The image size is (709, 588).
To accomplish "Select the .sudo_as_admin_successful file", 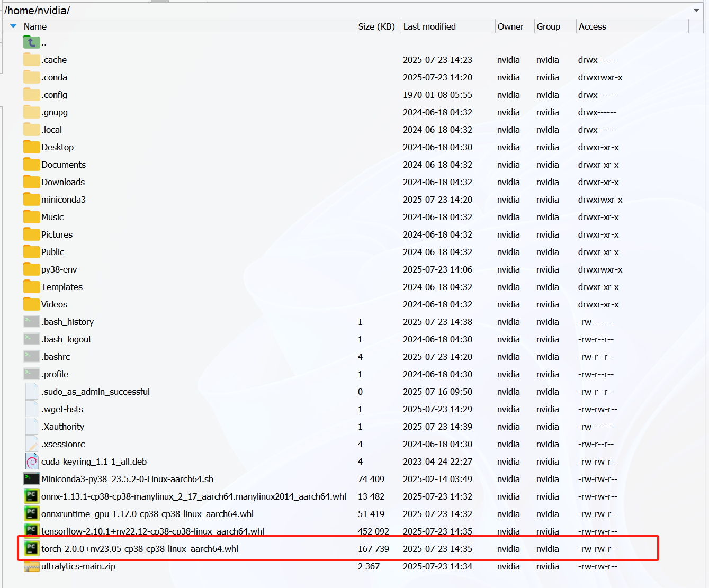I will [95, 392].
